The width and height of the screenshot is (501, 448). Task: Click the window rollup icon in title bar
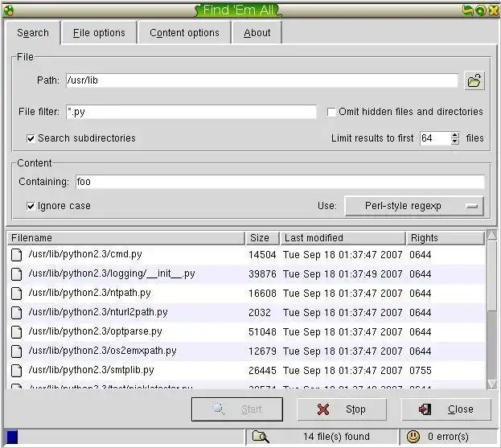468,10
